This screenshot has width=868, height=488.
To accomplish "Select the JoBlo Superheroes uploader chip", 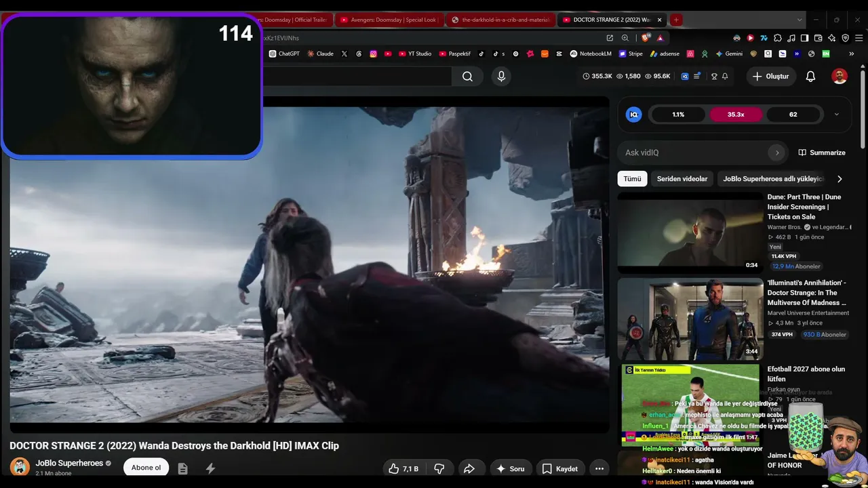I will pyautogui.click(x=773, y=179).
